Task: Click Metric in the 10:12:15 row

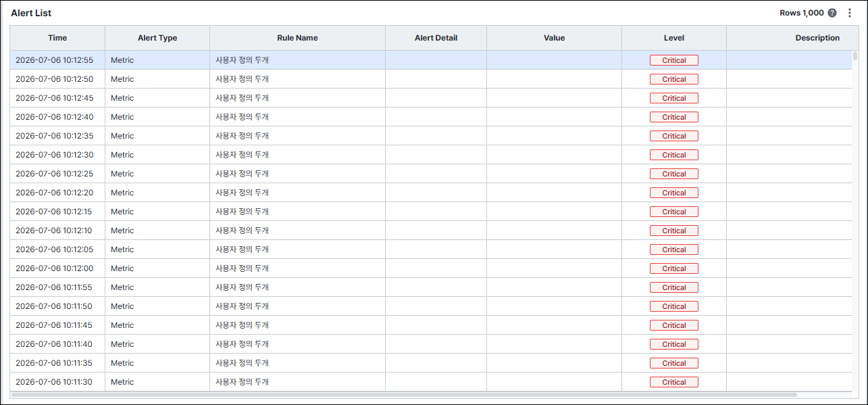Action: [x=122, y=212]
